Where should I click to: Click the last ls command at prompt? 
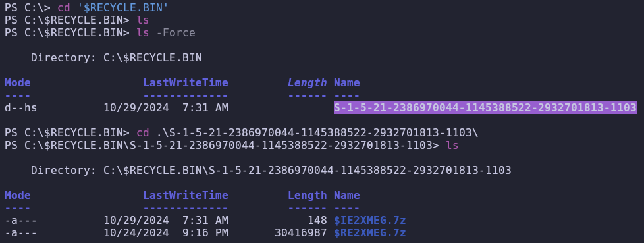(x=452, y=146)
